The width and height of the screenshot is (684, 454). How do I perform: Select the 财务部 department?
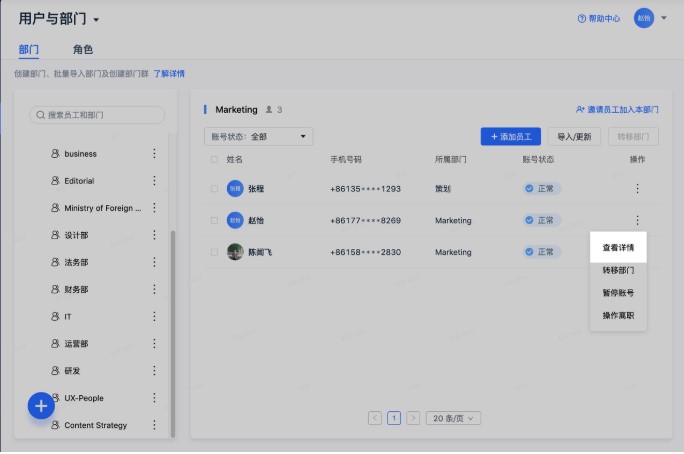pyautogui.click(x=76, y=289)
